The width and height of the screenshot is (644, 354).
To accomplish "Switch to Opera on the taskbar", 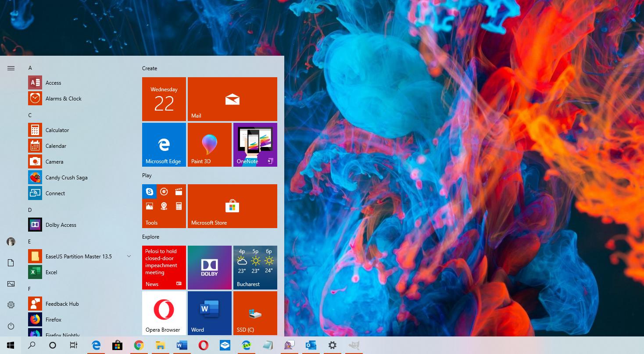I will click(203, 345).
